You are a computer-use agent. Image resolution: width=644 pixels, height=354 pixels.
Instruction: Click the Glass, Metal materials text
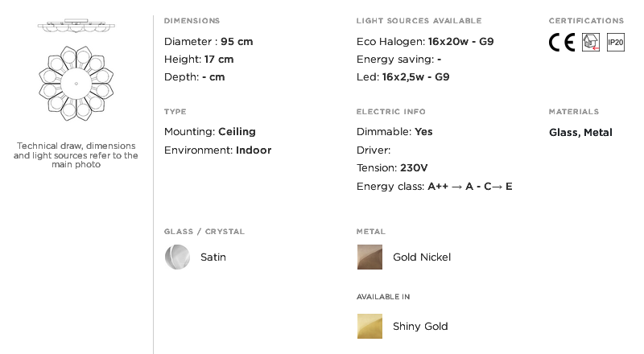[x=580, y=133]
